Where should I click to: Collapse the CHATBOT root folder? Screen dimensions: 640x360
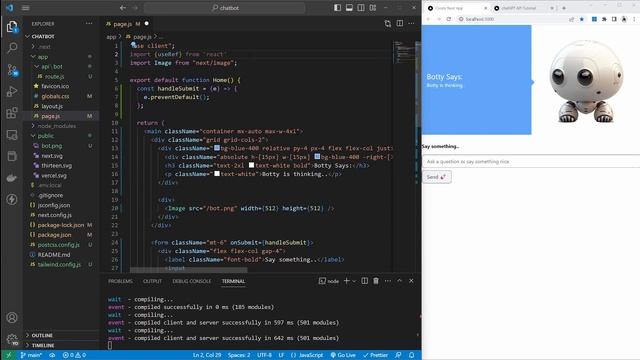click(x=43, y=36)
